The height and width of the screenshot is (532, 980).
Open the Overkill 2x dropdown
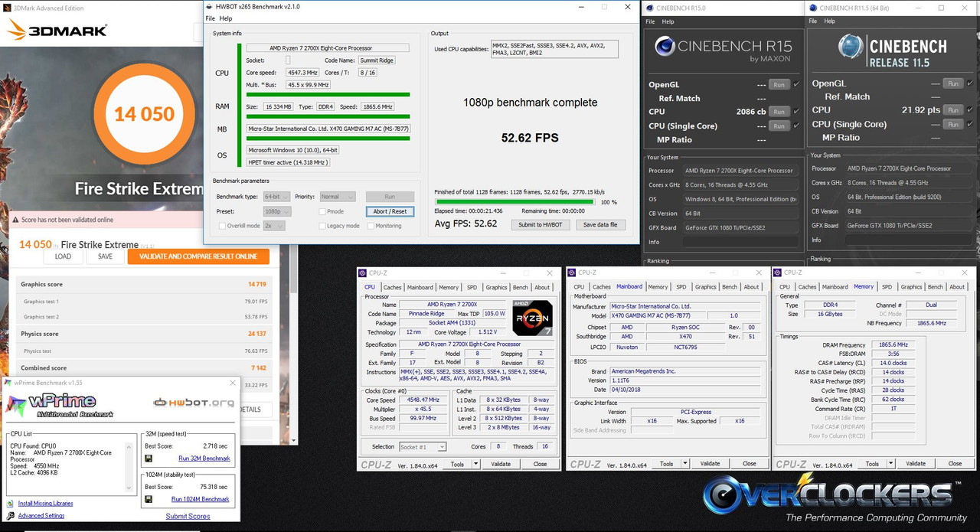[x=274, y=226]
